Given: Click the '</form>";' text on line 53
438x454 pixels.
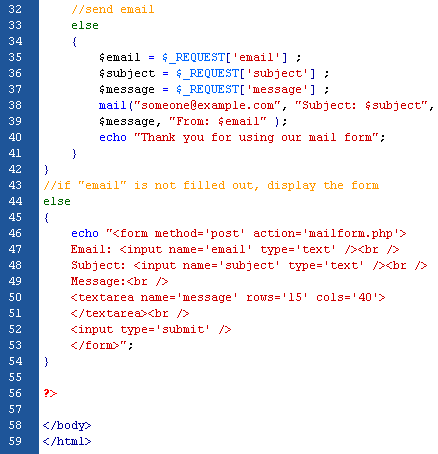Looking at the screenshot, I should tap(102, 345).
